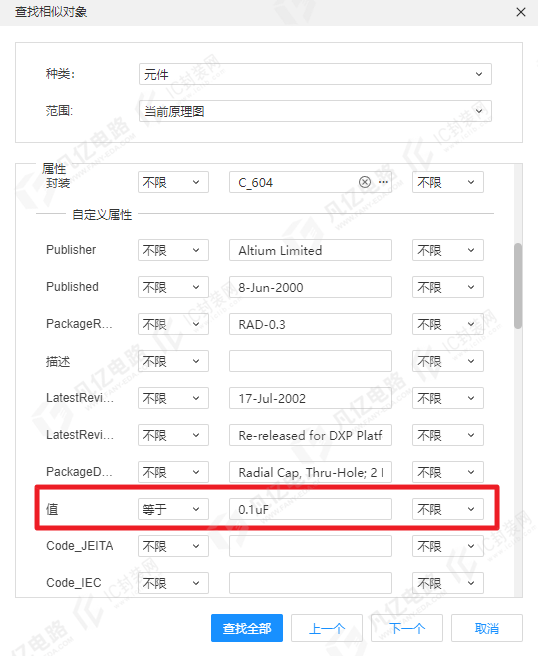Open 描述 row right 不限 dropdown
Image resolution: width=538 pixels, height=656 pixels.
point(448,361)
